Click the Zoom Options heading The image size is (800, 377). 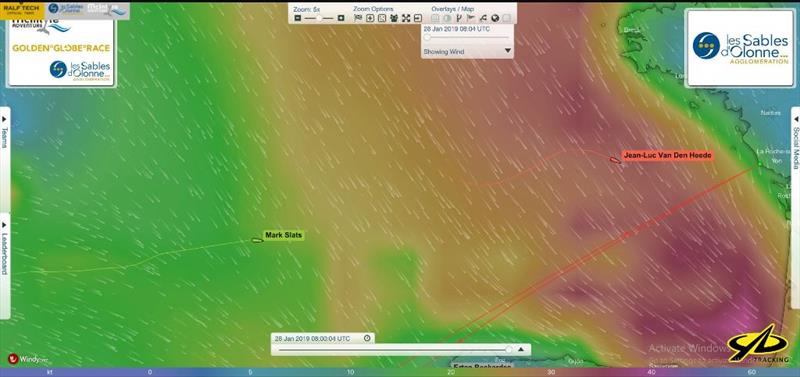pyautogui.click(x=373, y=9)
